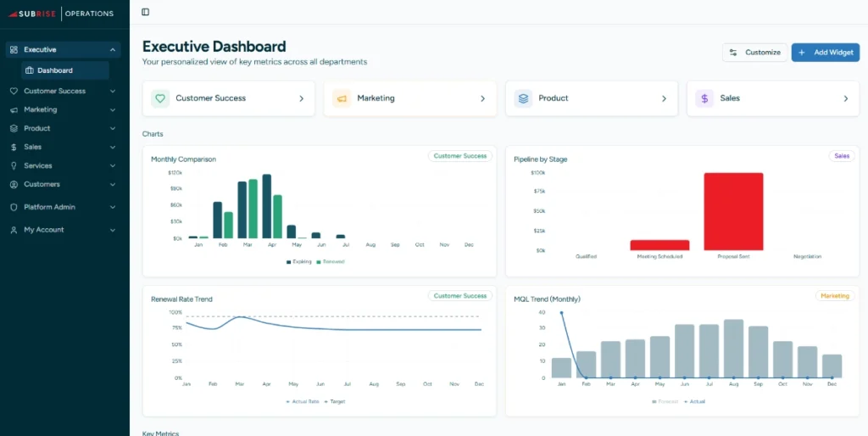Click the 'Renewal Rate Trend' chart title
The image size is (868, 436).
click(x=181, y=299)
